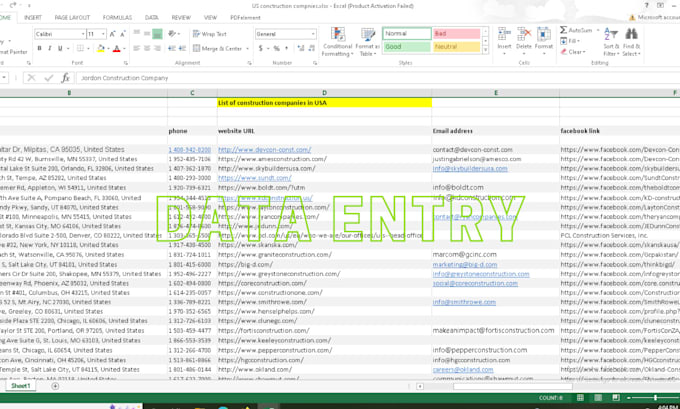This screenshot has height=409, width=680.
Task: Apply Percent Style format
Action: click(x=276, y=49)
